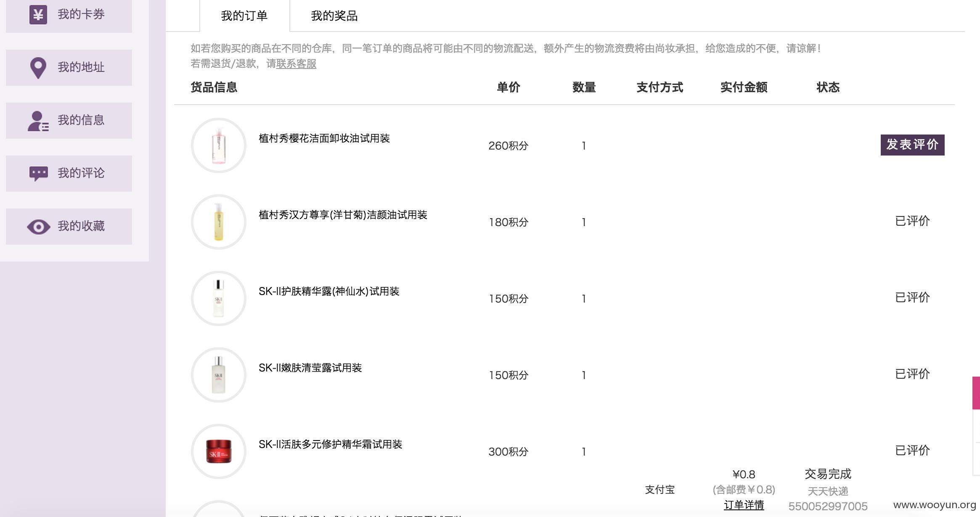The width and height of the screenshot is (980, 517).
Task: Click 已评价 for SK-II嫩肤清莹露
Action: tap(912, 374)
